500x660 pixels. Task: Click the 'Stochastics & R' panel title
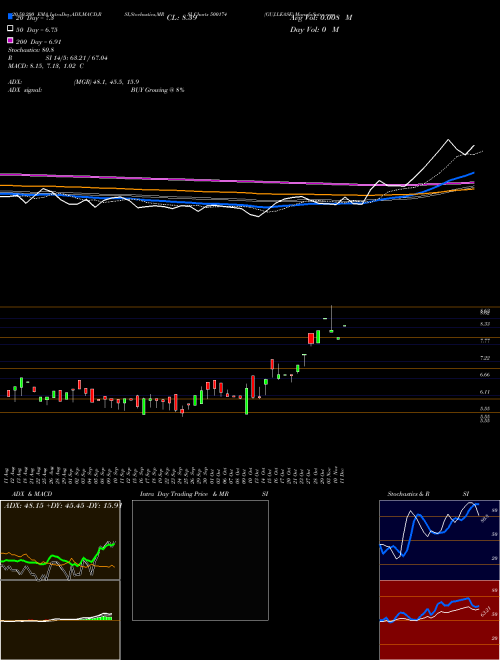pyautogui.click(x=408, y=494)
